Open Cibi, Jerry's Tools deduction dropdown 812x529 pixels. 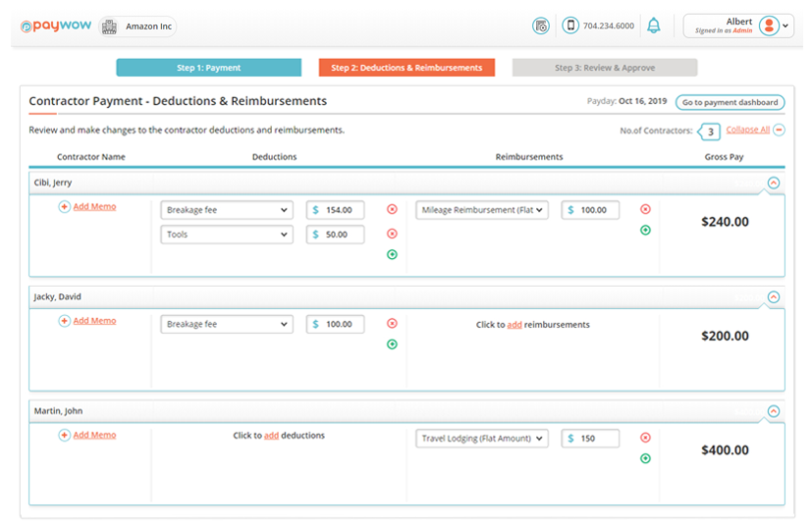(x=227, y=235)
